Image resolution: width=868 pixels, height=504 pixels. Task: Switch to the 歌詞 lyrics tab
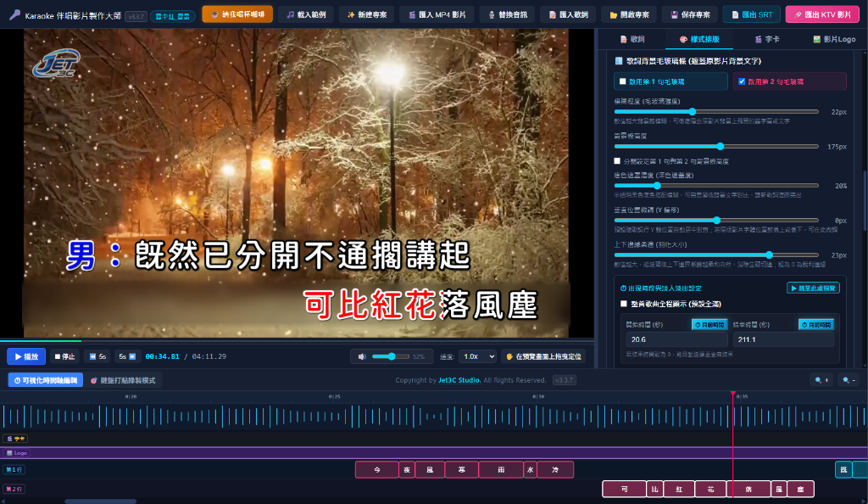tap(632, 39)
